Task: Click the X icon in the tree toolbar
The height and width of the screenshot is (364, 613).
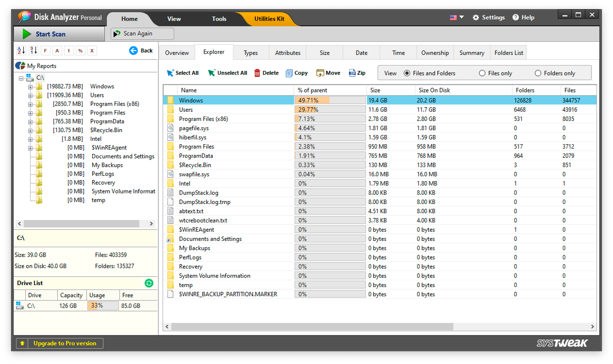Action: click(92, 50)
